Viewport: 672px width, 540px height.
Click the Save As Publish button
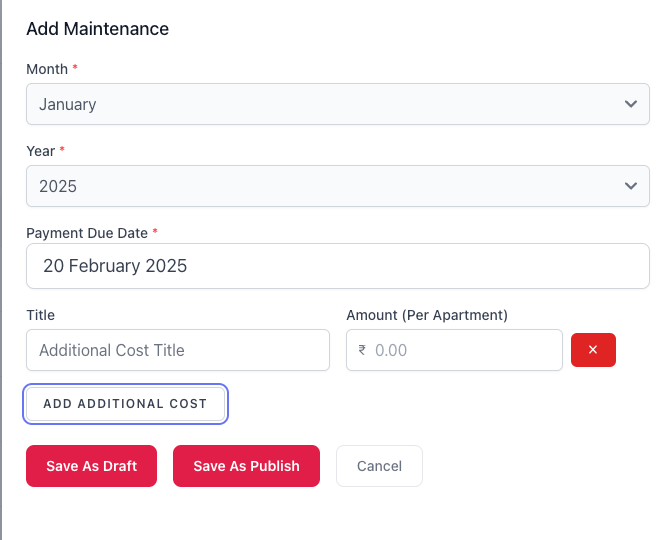pyautogui.click(x=246, y=466)
